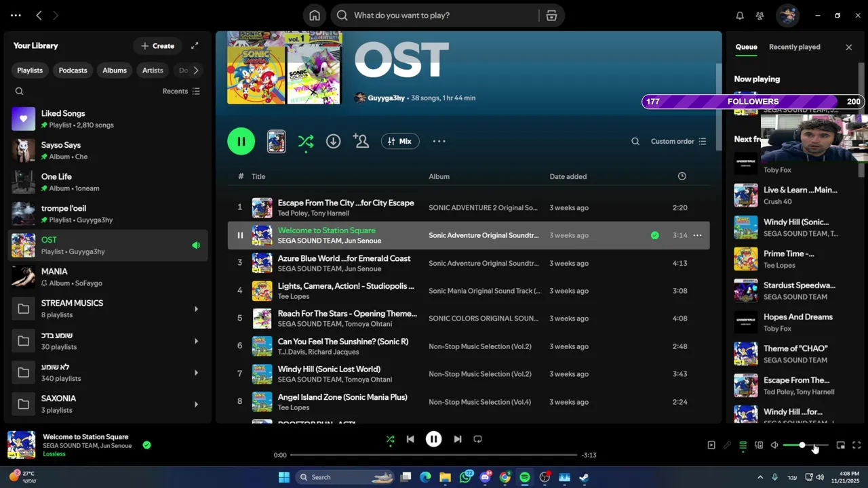Image resolution: width=868 pixels, height=488 pixels.
Task: Open the Browse icon in search bar
Action: [x=551, y=16]
